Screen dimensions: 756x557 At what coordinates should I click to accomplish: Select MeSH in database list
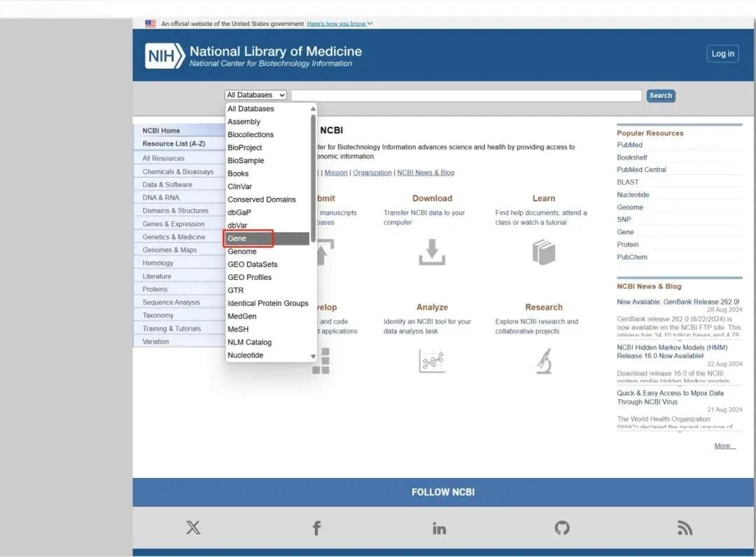point(267,329)
